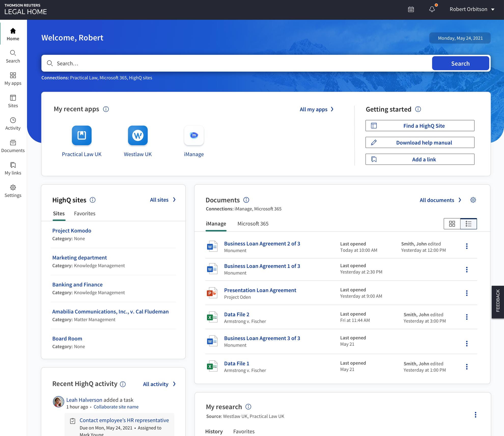Click the Find a HighQ Site button

tap(420, 126)
